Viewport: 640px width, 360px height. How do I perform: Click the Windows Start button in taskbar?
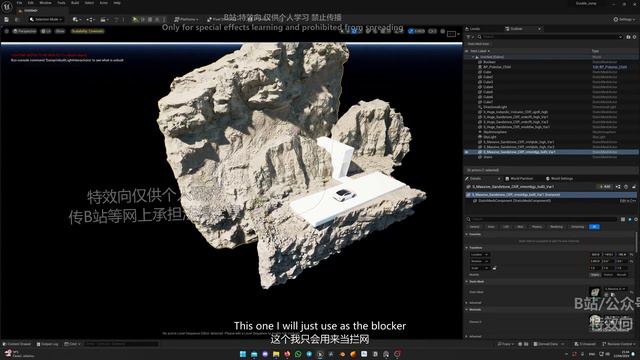(x=243, y=354)
